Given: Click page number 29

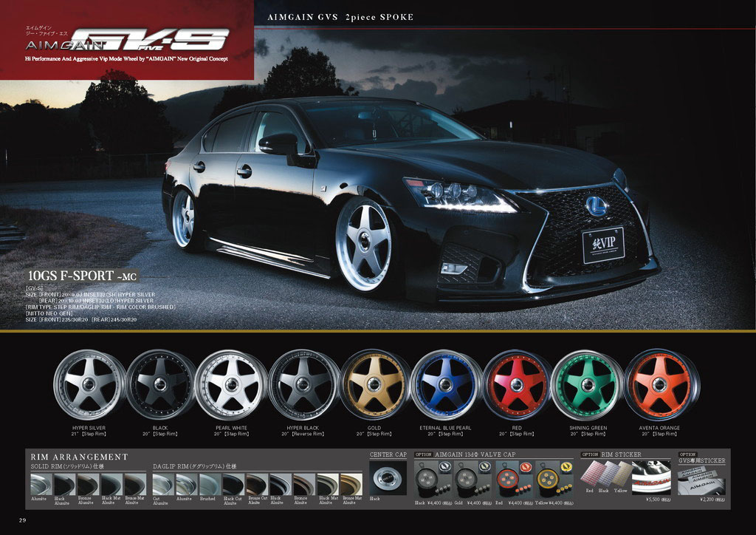Looking at the screenshot, I should 22,520.
